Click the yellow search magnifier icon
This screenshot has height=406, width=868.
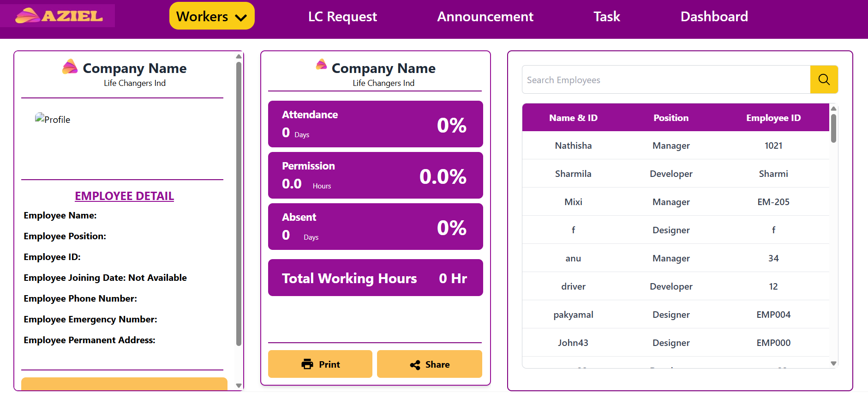click(x=824, y=79)
